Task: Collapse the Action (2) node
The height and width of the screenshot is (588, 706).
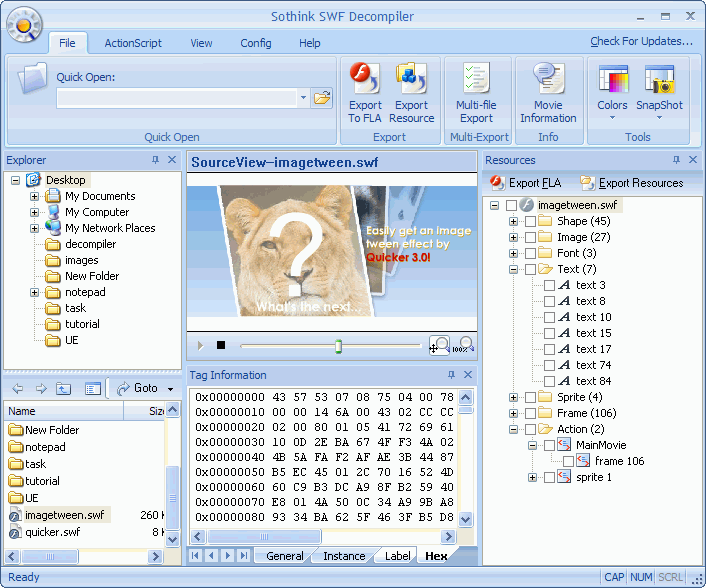Action: click(513, 429)
